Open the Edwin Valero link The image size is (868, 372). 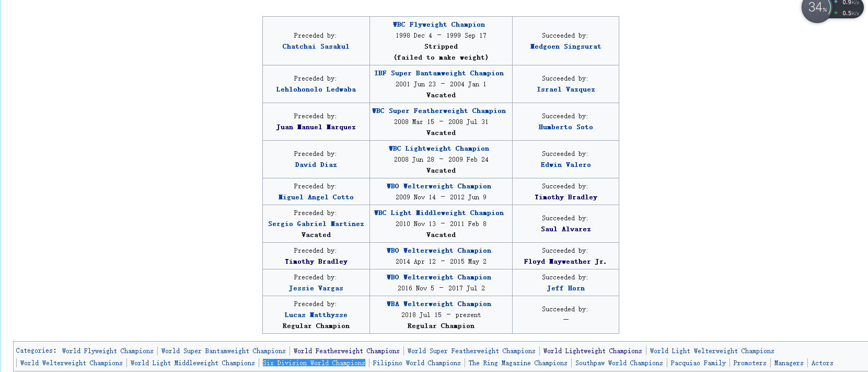click(565, 165)
